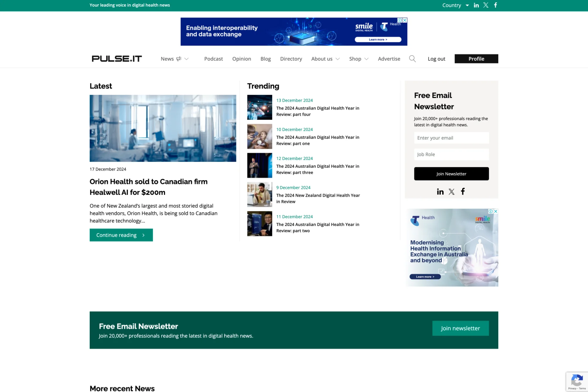Open the X (Twitter) icon in top bar
Screen dimensions: 588x392
click(x=486, y=5)
